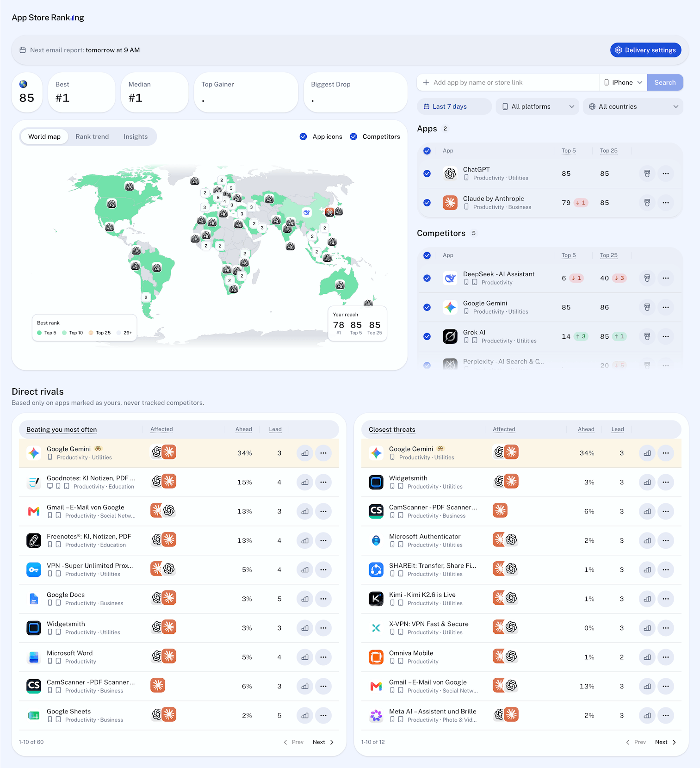
Task: Click the DeepSeek pin over China on map
Action: point(306,212)
